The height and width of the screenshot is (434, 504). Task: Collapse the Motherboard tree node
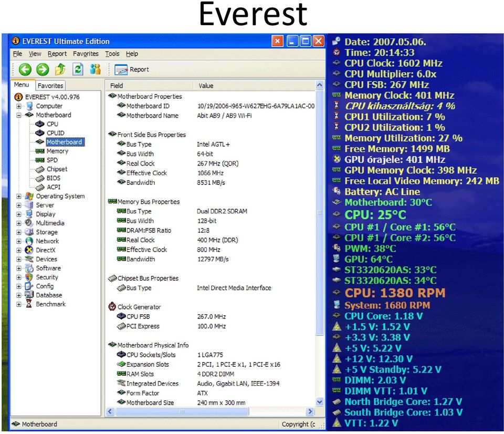point(19,115)
